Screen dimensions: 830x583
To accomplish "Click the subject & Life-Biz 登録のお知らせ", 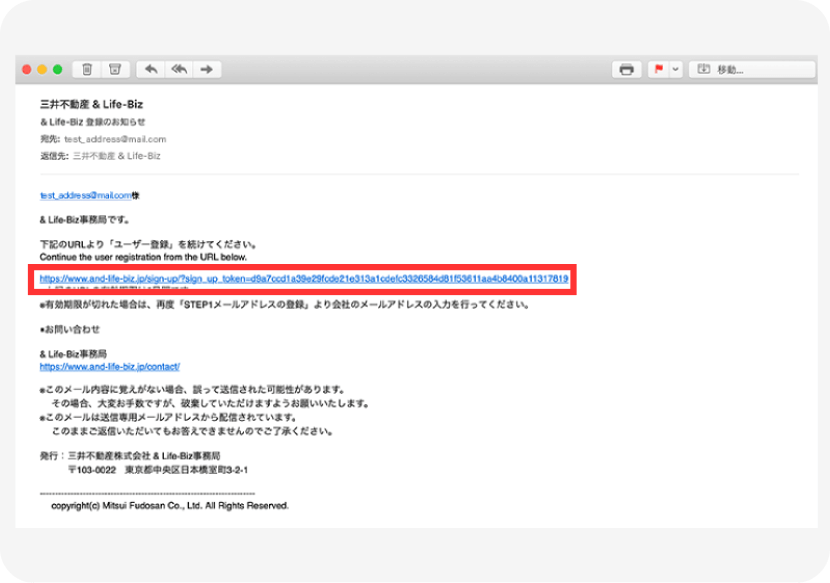I will 93,122.
